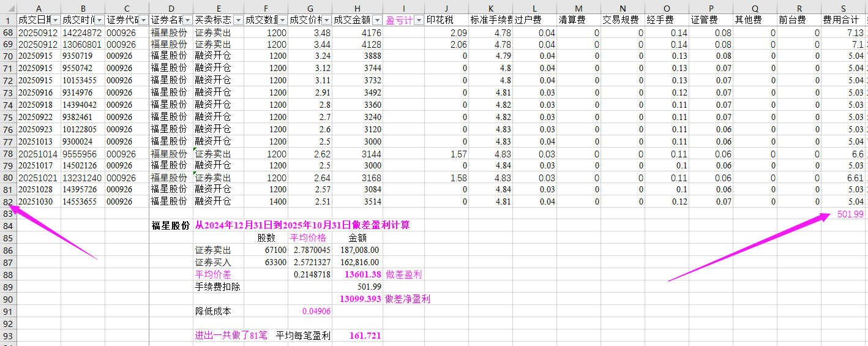
Task: Select the date cell 20251014
Action: tap(39, 154)
